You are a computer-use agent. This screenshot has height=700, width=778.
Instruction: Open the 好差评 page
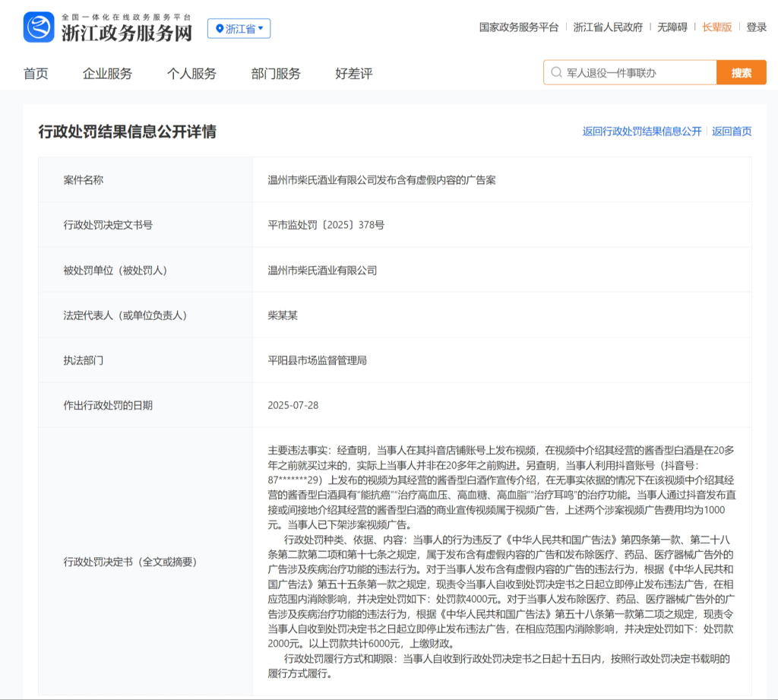(x=354, y=74)
